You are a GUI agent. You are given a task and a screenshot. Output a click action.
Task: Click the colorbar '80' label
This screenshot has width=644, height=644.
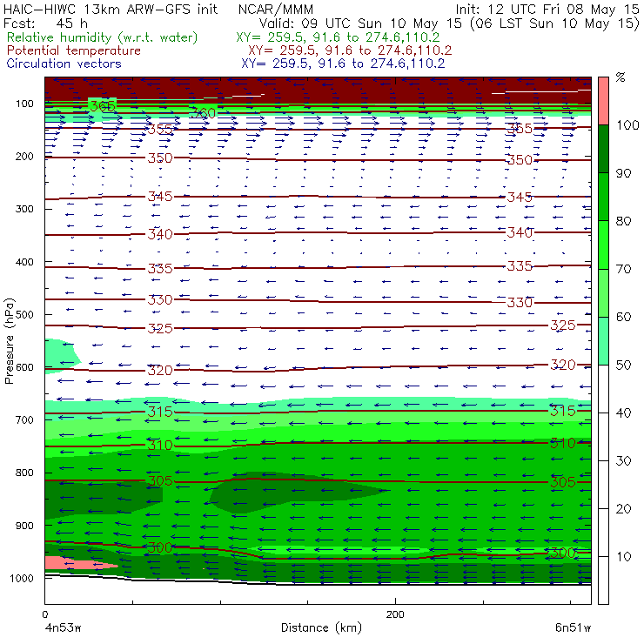click(x=623, y=221)
